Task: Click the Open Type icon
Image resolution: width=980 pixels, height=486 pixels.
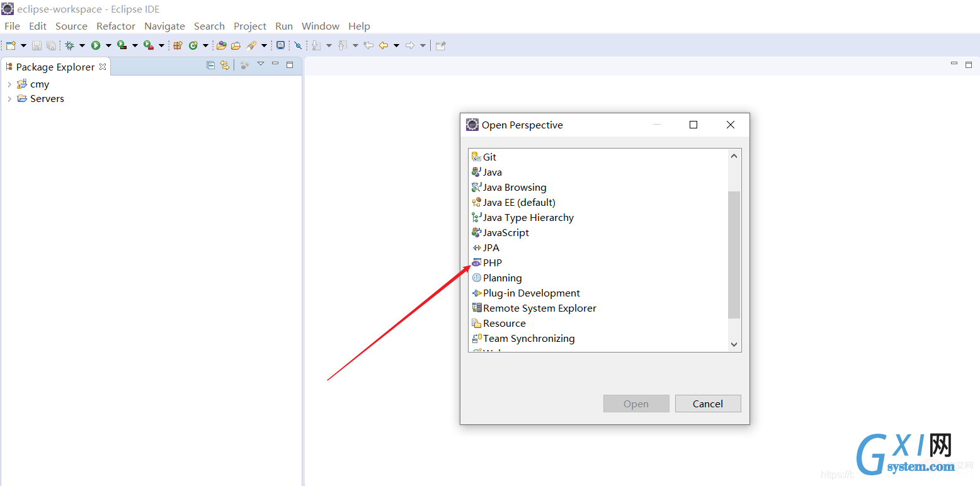Action: coord(222,45)
